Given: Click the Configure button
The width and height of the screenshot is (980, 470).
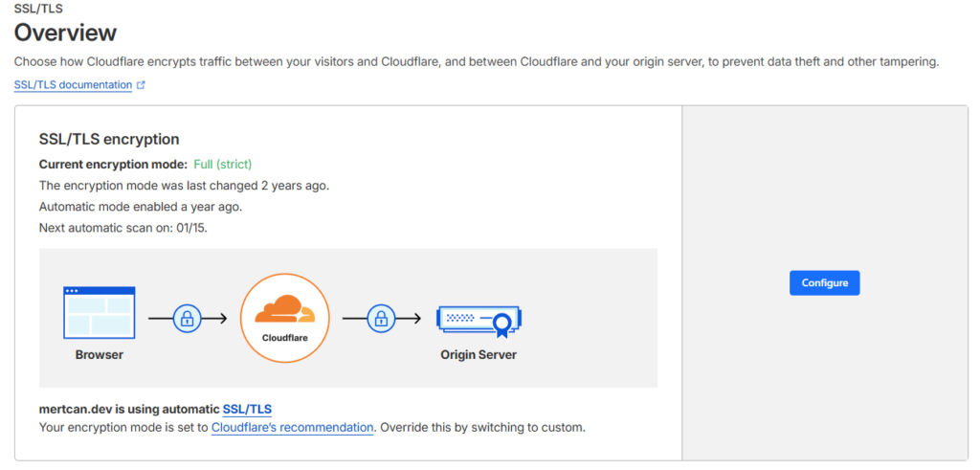Looking at the screenshot, I should point(824,282).
